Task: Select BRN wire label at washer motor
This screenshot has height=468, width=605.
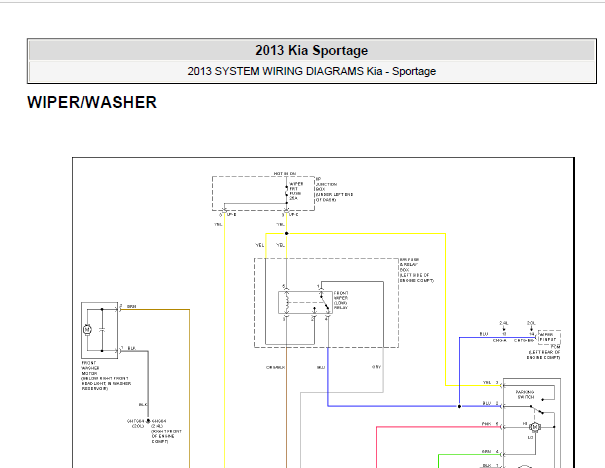Action: [131, 306]
